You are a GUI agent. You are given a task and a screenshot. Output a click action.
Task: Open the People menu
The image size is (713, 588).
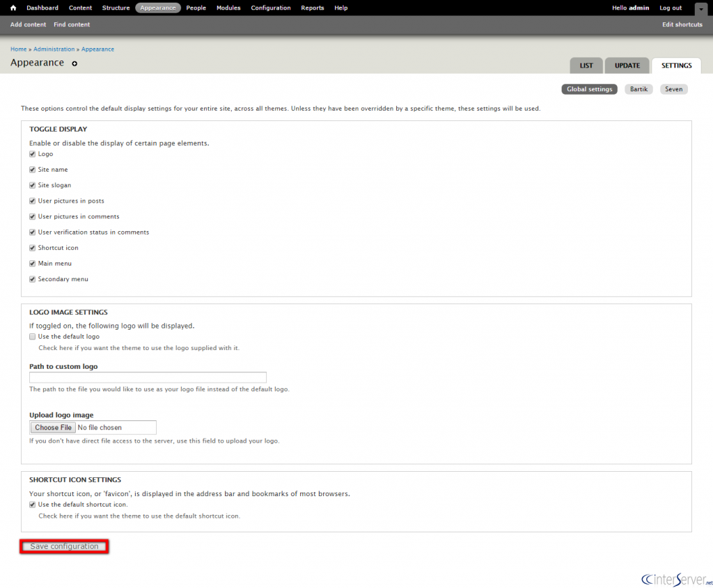pos(196,8)
